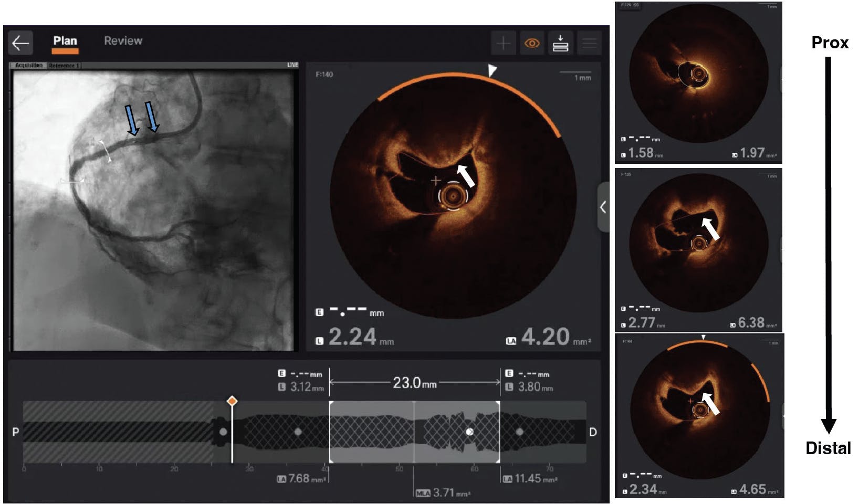
Task: Select the Reference 1 angiogram tab
Action: point(64,66)
